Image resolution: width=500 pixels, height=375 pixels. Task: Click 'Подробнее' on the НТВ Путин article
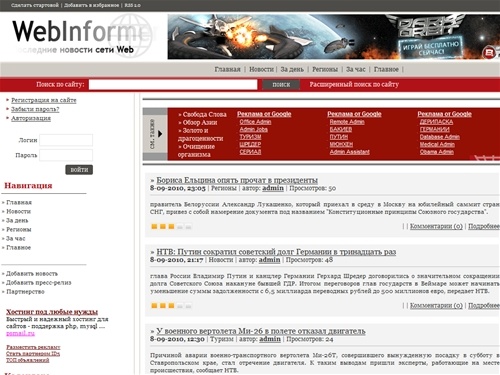tap(484, 305)
